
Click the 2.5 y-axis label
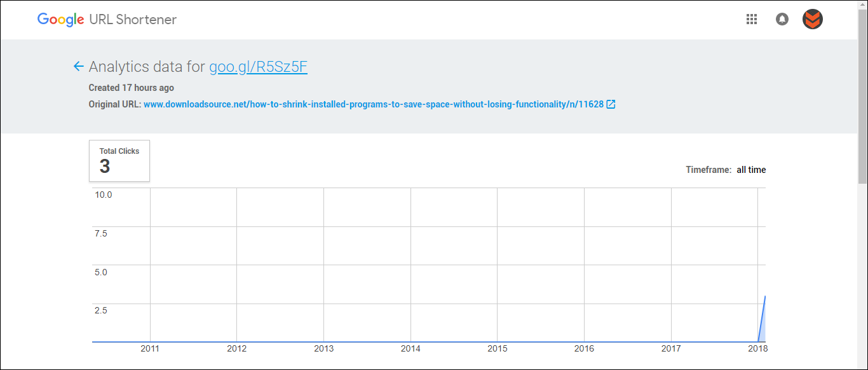(101, 310)
